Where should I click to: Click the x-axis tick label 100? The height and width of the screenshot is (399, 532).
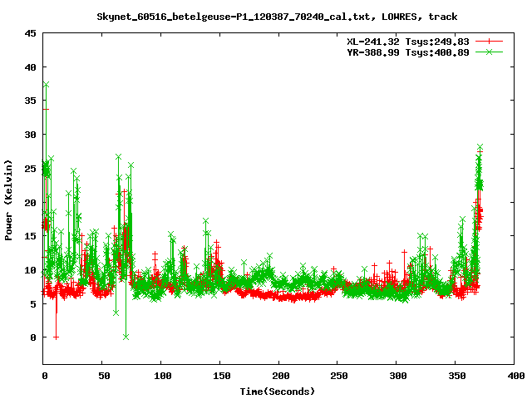(163, 376)
